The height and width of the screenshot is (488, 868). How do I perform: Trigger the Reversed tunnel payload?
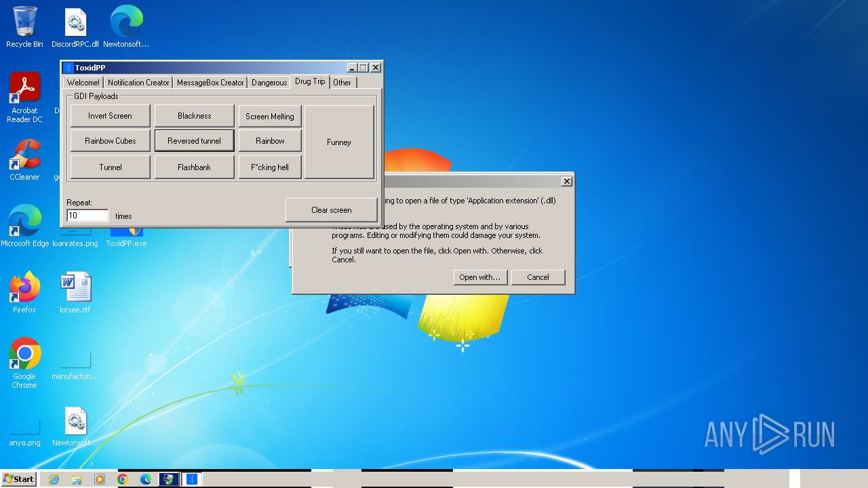(195, 141)
